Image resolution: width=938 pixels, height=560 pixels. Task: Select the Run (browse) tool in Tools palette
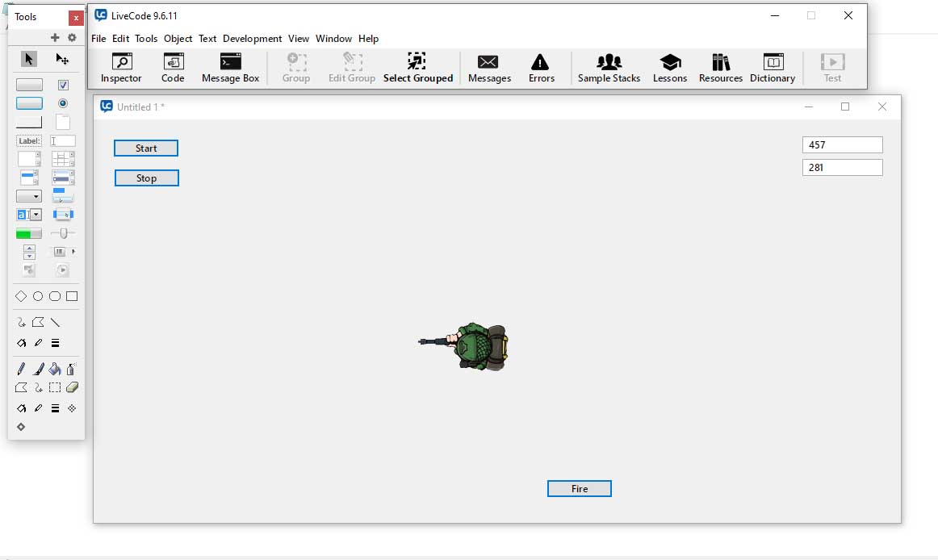(29, 59)
